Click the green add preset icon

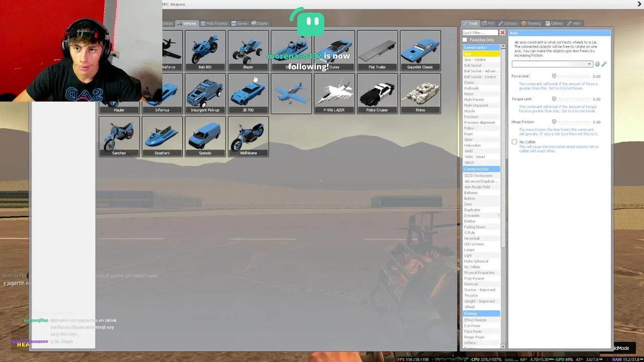coord(597,64)
